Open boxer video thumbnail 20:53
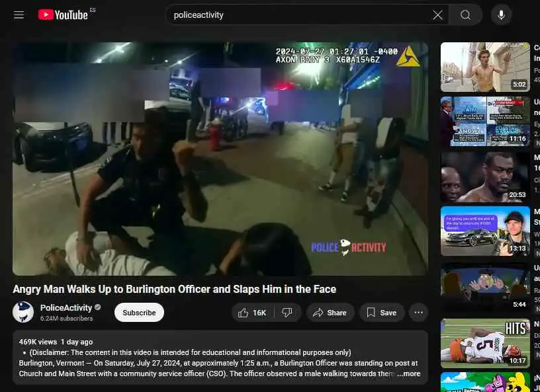Image resolution: width=540 pixels, height=392 pixels. tap(485, 177)
